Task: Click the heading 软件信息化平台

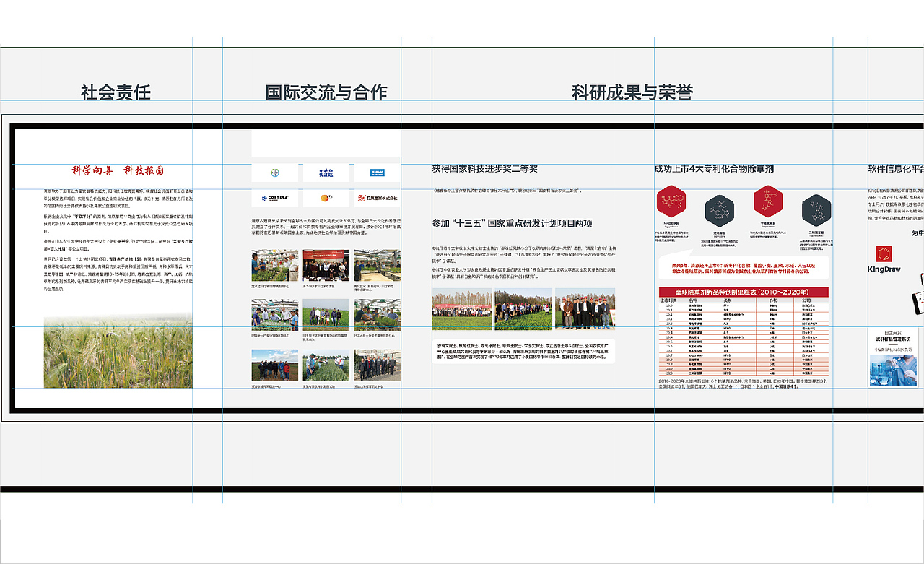Action: point(896,168)
